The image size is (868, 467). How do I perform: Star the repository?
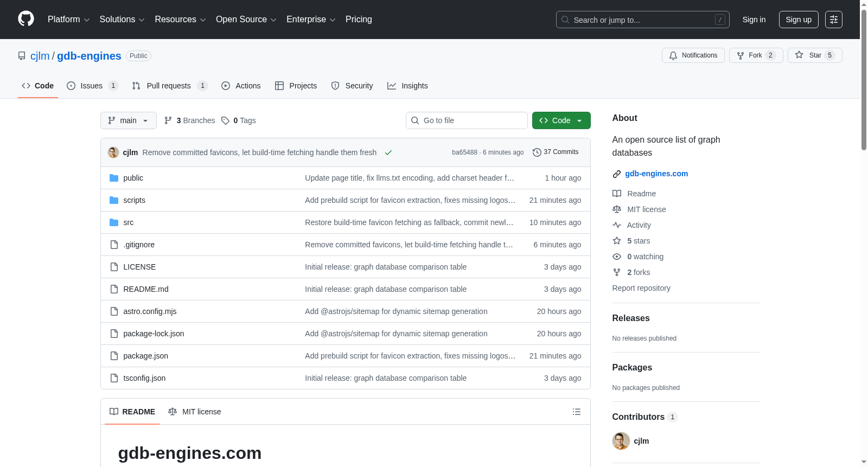point(814,55)
